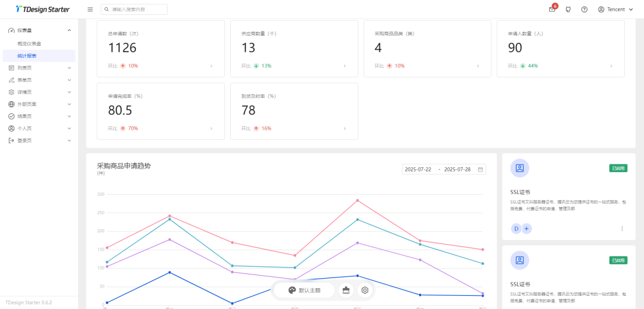The width and height of the screenshot is (644, 309).
Task: Click the 80.5 completion rate value
Action: click(x=120, y=110)
